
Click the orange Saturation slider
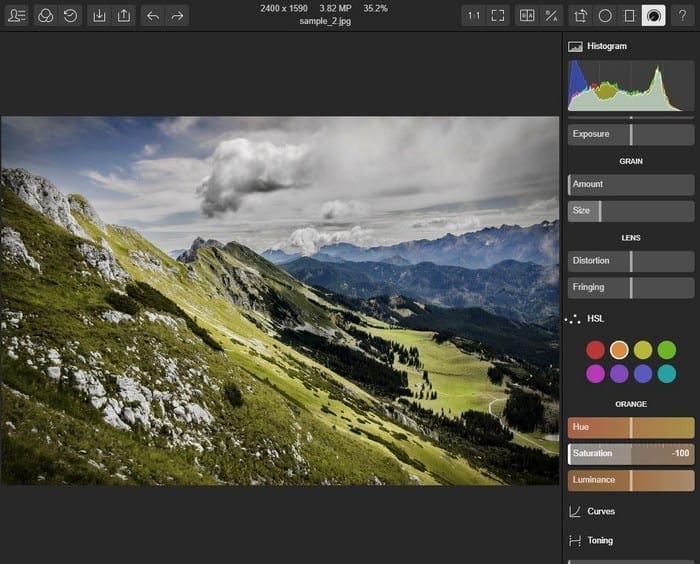click(631, 454)
